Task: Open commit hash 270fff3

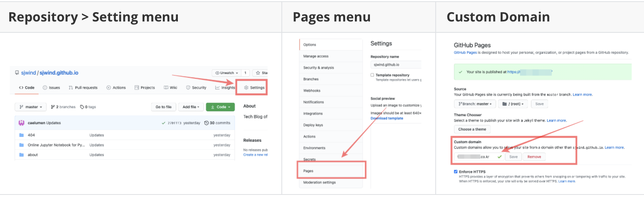Action: click(x=175, y=123)
